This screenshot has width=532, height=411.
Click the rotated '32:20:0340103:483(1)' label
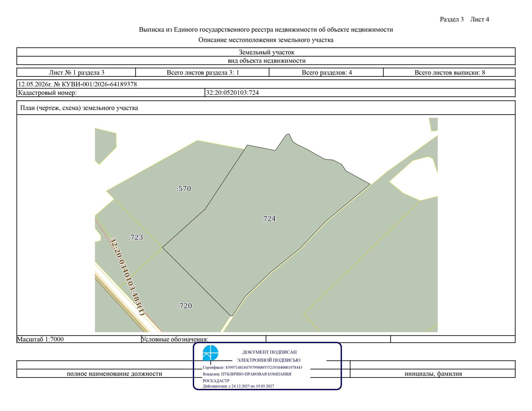127,276
